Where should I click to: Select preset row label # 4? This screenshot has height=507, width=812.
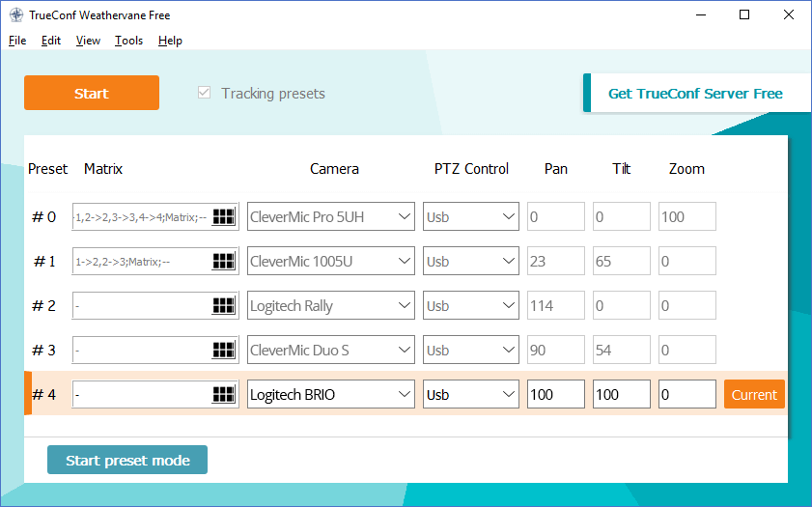pos(44,395)
